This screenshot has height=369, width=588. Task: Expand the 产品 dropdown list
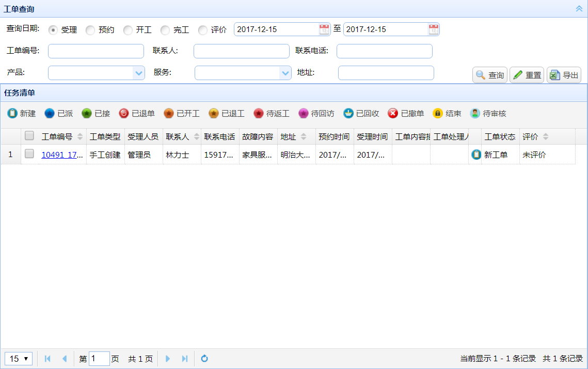pos(139,73)
